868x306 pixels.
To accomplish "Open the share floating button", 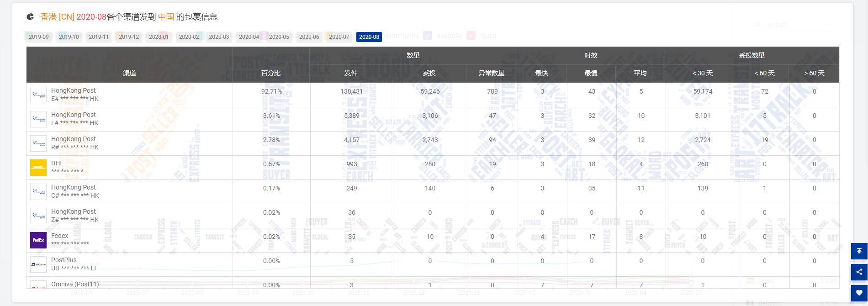I will pyautogui.click(x=859, y=272).
